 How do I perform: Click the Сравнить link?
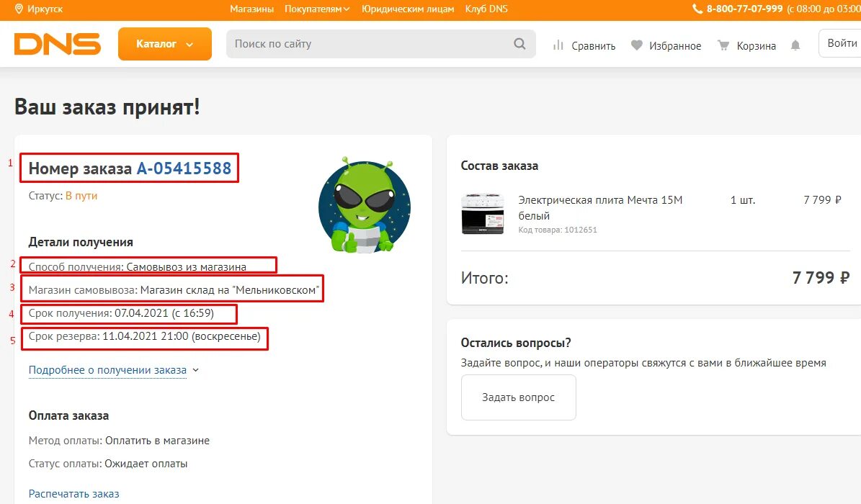coord(593,45)
